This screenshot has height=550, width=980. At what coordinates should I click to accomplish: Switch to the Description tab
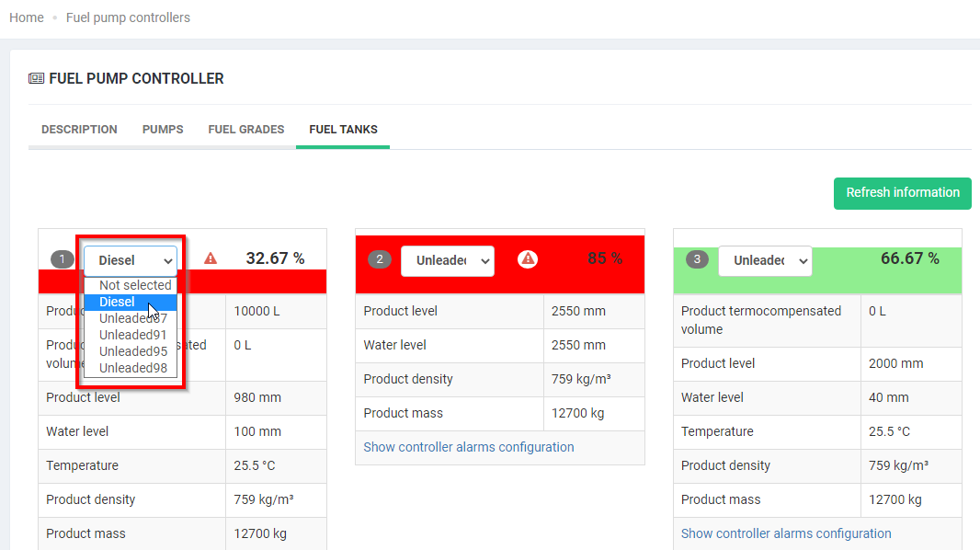pyautogui.click(x=79, y=130)
